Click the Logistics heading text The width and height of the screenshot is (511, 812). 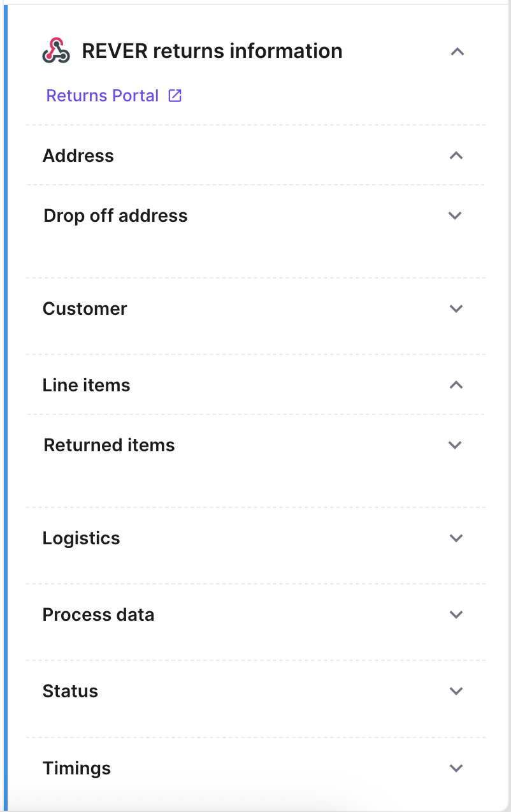[81, 538]
